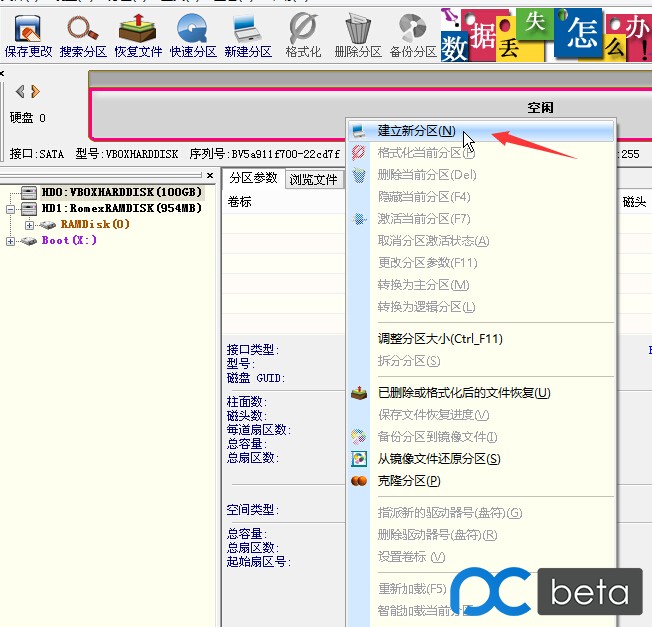The image size is (652, 627).
Task: Open the 搜索分区 (Search Partitions) tool
Action: (x=84, y=34)
